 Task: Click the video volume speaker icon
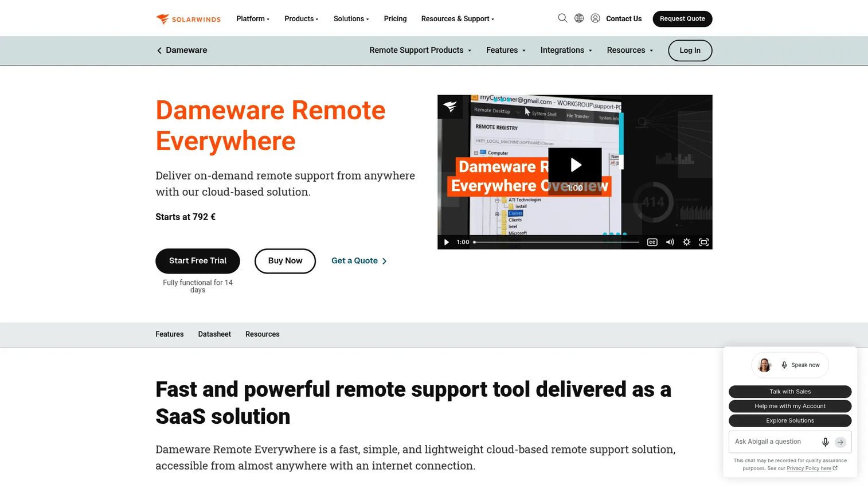pyautogui.click(x=670, y=242)
